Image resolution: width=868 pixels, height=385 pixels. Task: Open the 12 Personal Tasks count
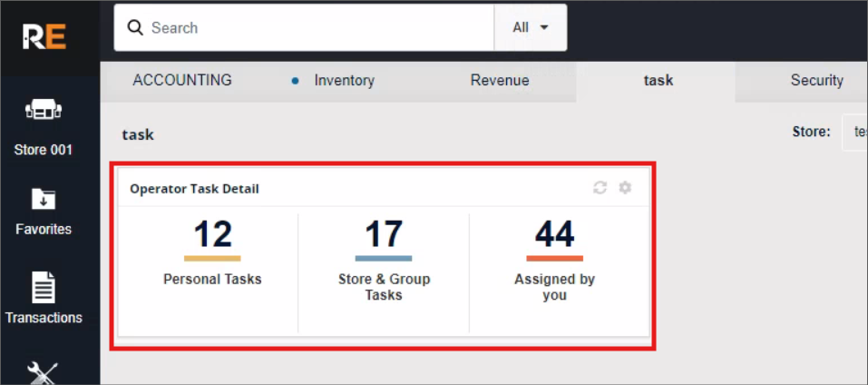(212, 235)
